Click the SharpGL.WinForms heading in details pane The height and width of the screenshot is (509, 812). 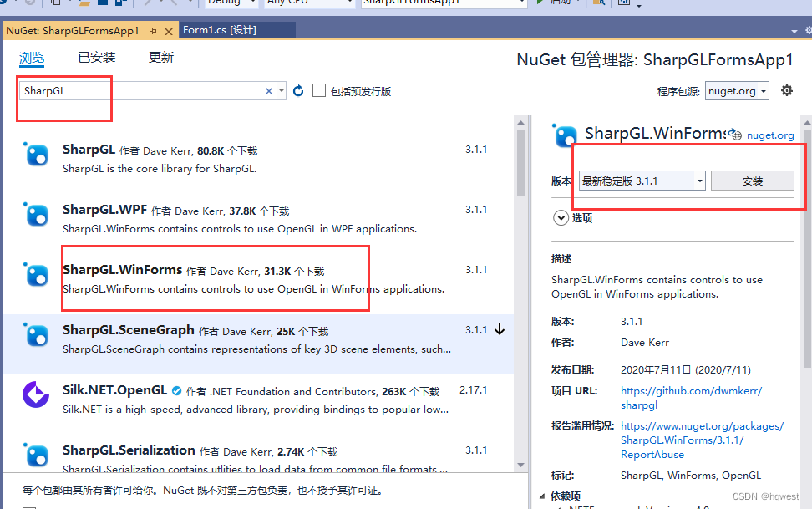pyautogui.click(x=655, y=133)
